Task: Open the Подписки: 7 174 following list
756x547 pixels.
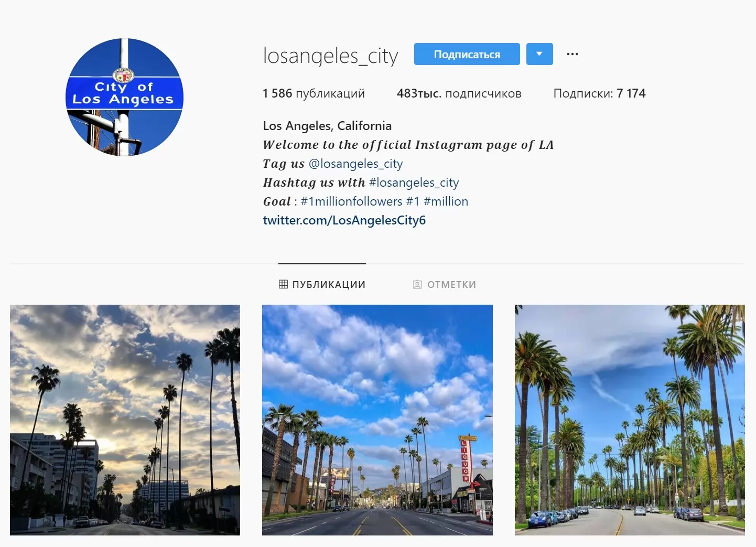Action: click(x=599, y=93)
